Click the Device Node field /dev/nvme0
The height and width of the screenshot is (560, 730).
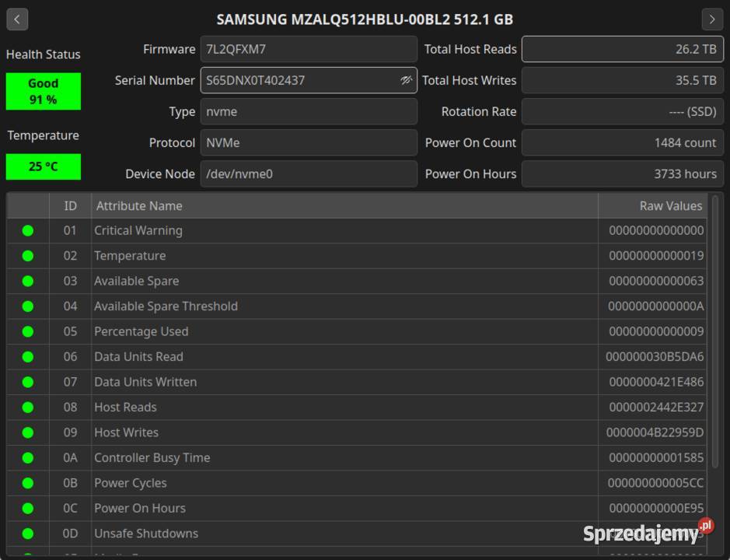click(309, 173)
